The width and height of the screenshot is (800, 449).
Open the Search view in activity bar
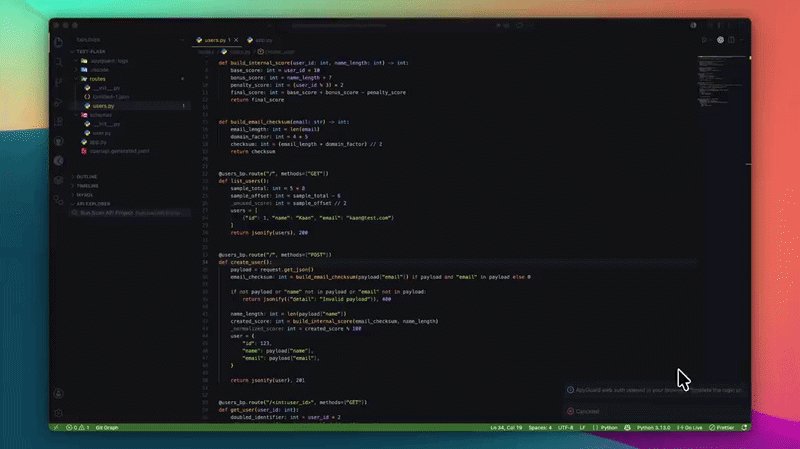59,62
